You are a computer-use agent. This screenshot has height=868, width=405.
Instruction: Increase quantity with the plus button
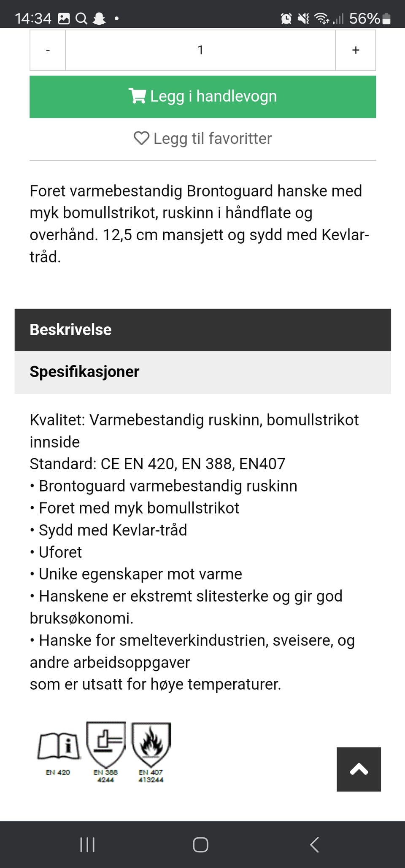click(x=356, y=50)
